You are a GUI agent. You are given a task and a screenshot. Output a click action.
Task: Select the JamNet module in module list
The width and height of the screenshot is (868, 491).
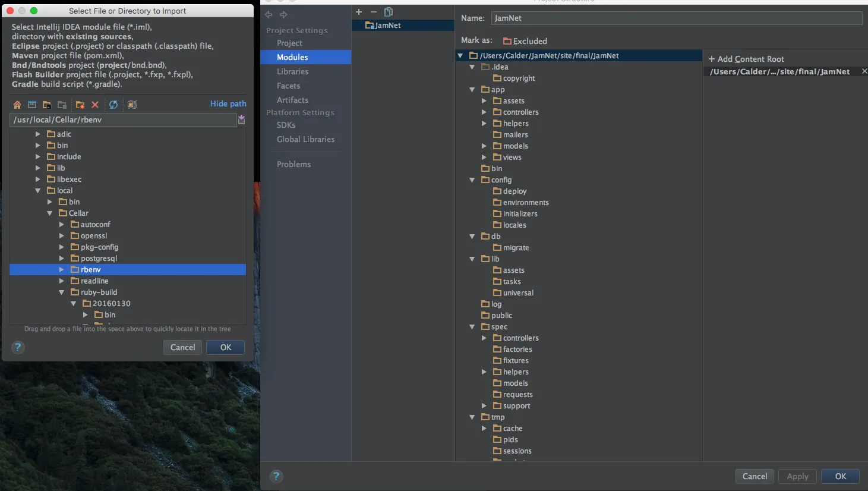(403, 26)
